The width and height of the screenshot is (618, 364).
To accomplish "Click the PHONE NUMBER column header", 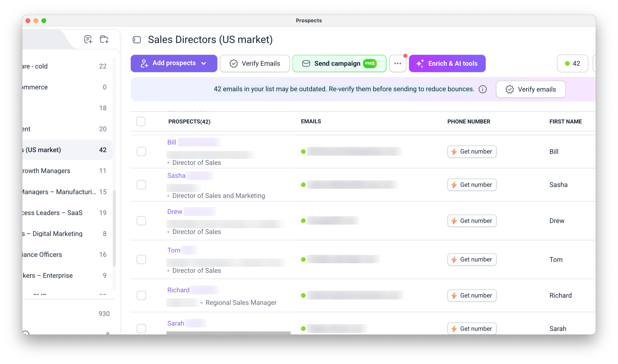I will tap(469, 121).
